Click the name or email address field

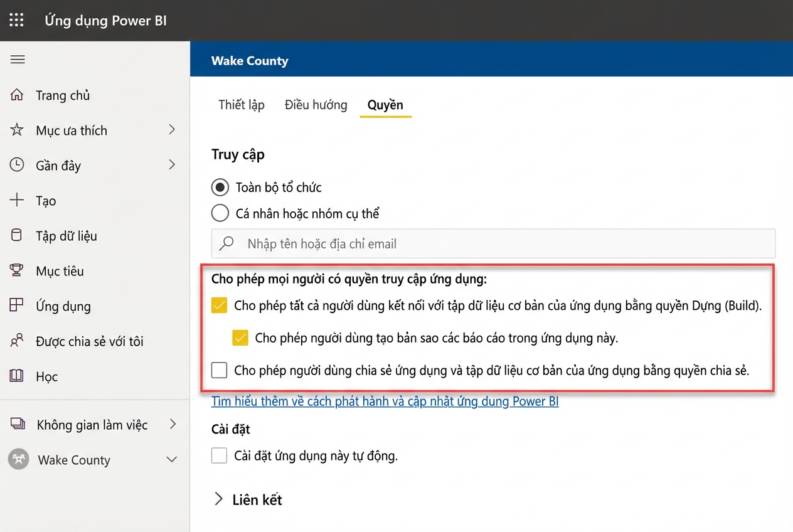point(493,243)
